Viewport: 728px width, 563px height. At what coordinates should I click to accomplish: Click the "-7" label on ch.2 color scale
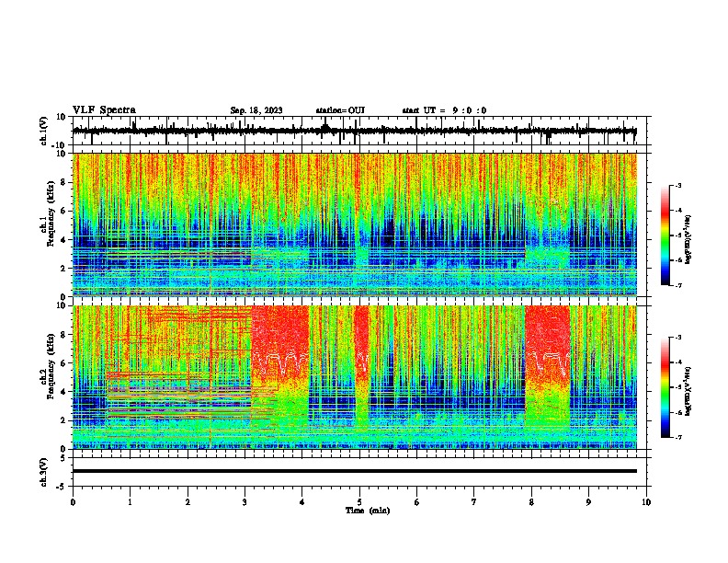tap(677, 437)
